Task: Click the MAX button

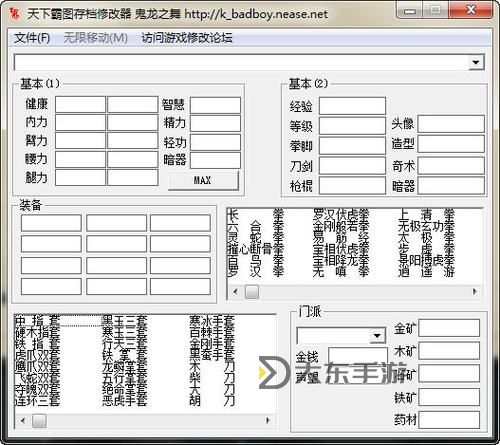Action: point(203,181)
